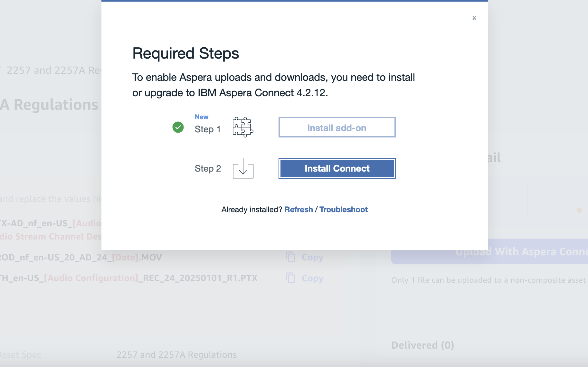Close the Required Steps dialog

tap(474, 18)
